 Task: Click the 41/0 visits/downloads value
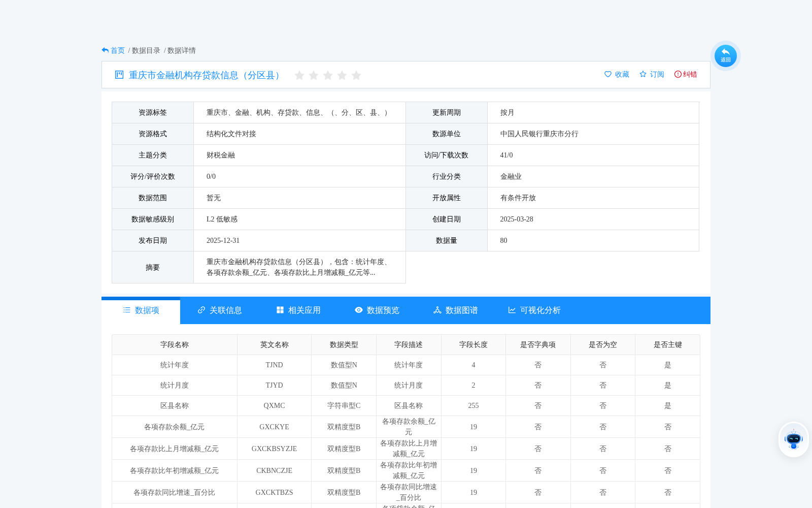[506, 155]
